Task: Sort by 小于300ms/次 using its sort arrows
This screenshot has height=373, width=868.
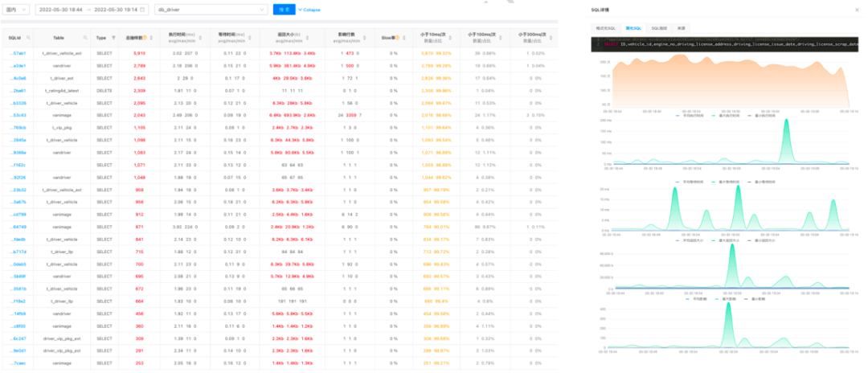Action: (549, 38)
